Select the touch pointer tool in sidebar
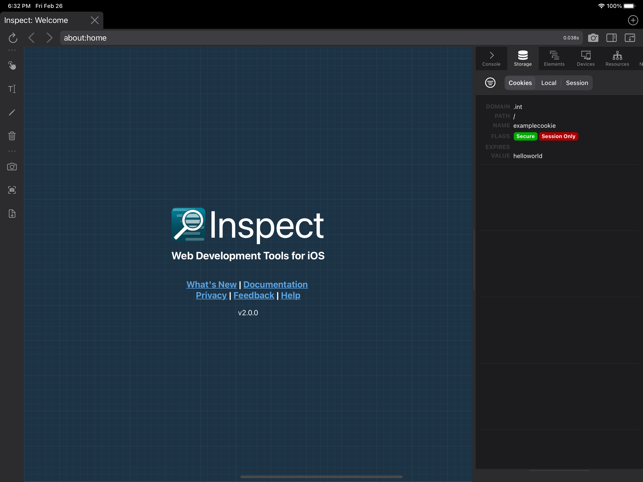 pyautogui.click(x=12, y=65)
